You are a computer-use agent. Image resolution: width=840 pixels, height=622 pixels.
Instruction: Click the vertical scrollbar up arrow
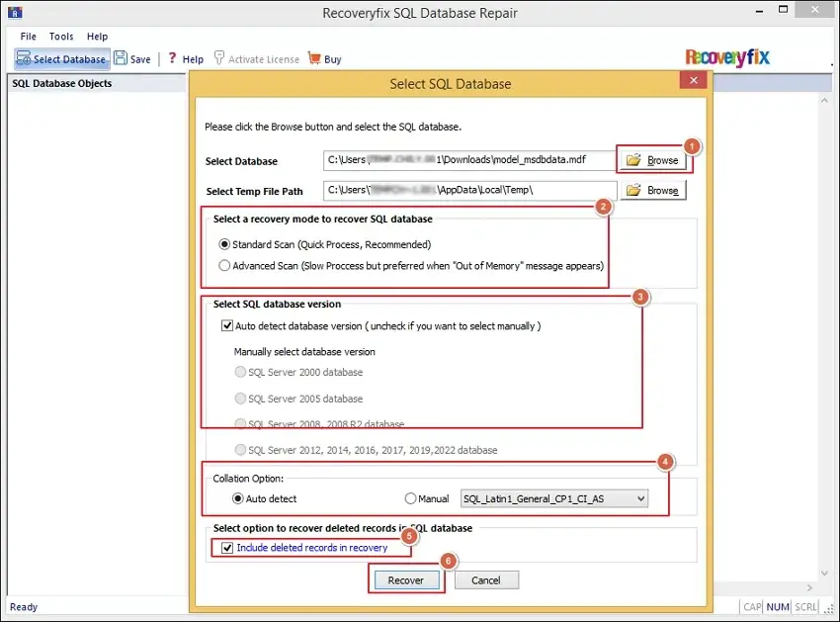pyautogui.click(x=824, y=100)
